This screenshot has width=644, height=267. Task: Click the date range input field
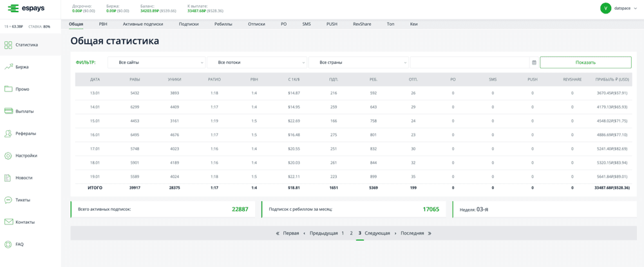click(x=470, y=63)
